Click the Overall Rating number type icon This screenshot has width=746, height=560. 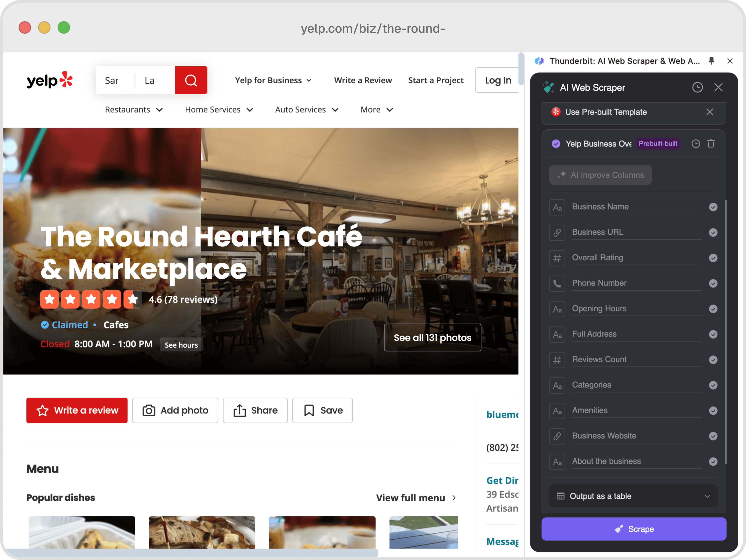click(557, 258)
